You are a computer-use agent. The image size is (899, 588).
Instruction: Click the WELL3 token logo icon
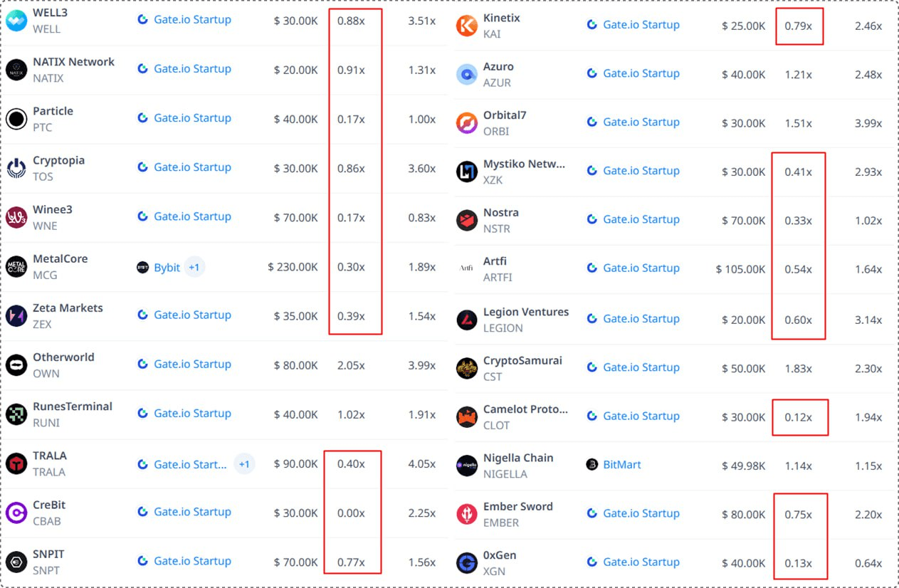point(16,21)
